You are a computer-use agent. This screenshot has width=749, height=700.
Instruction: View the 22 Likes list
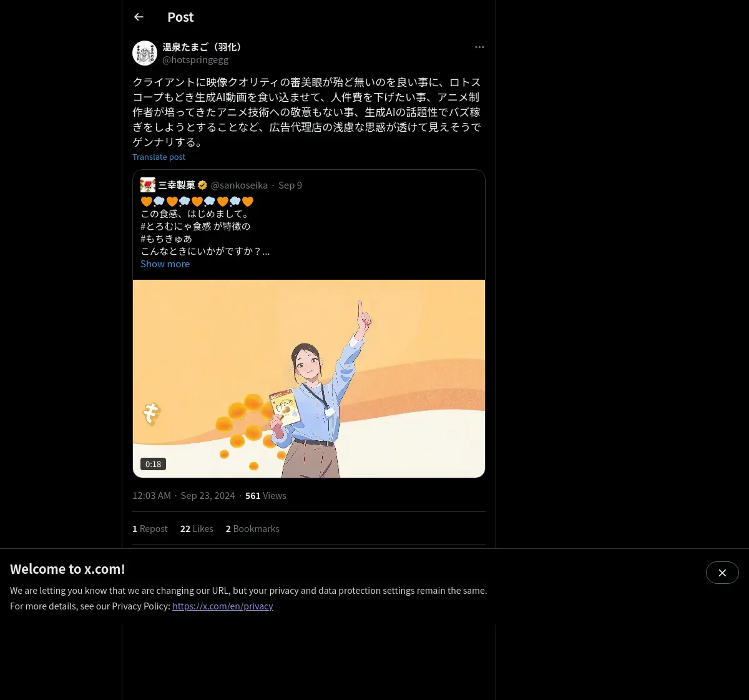[x=197, y=529]
